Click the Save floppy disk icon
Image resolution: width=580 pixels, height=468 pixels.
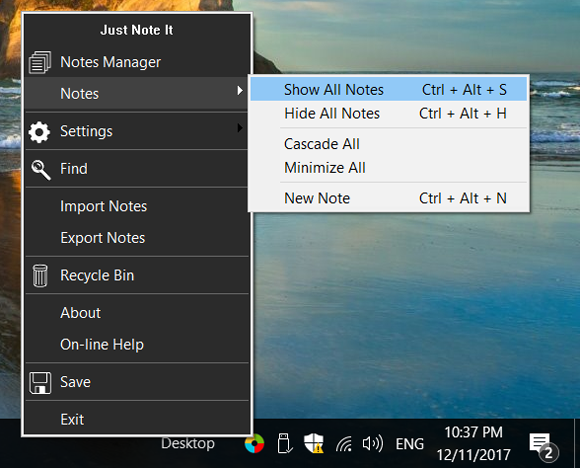[40, 383]
